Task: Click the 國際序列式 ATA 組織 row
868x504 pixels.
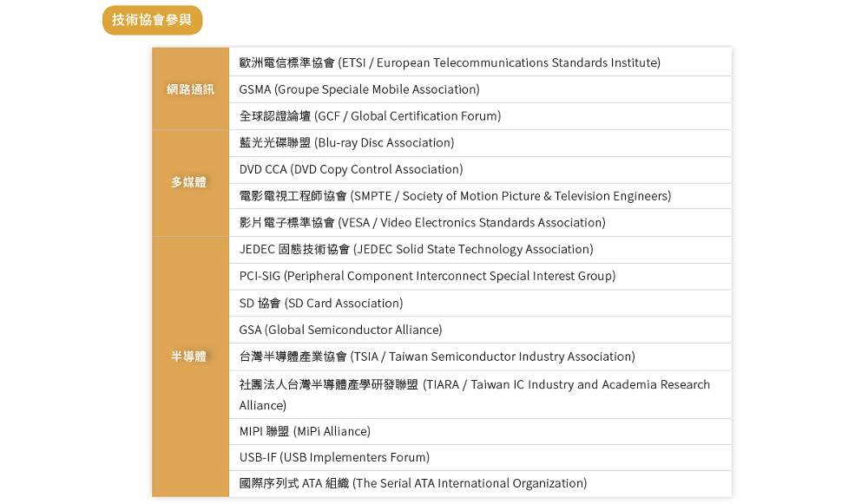Action: [480, 483]
